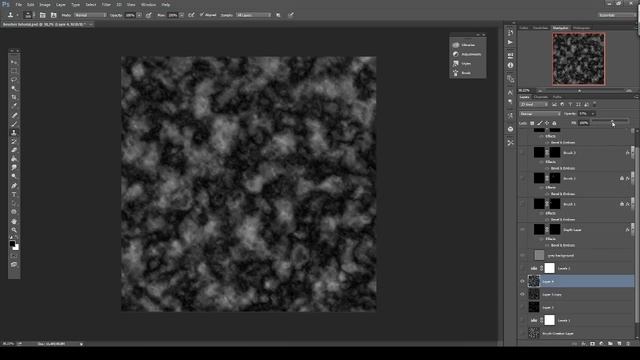Viewport: 640px width, 360px height.
Task: Show the Layer 3 visibility box
Action: [522, 307]
